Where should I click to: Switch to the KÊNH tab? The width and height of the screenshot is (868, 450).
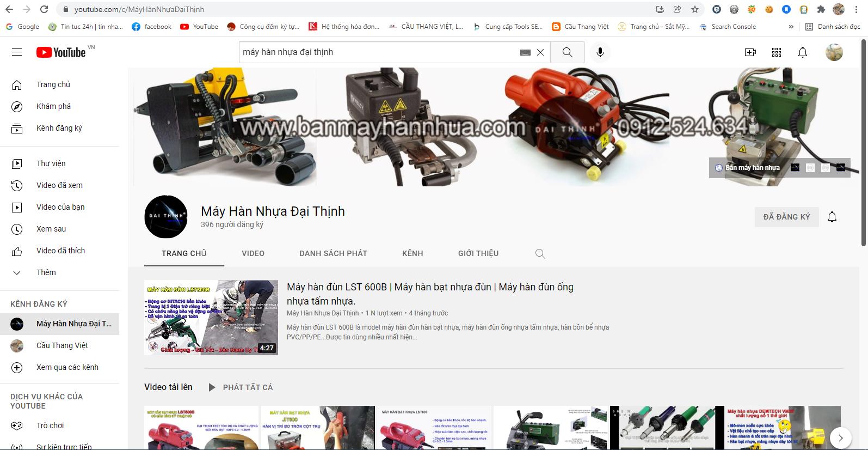tap(413, 253)
